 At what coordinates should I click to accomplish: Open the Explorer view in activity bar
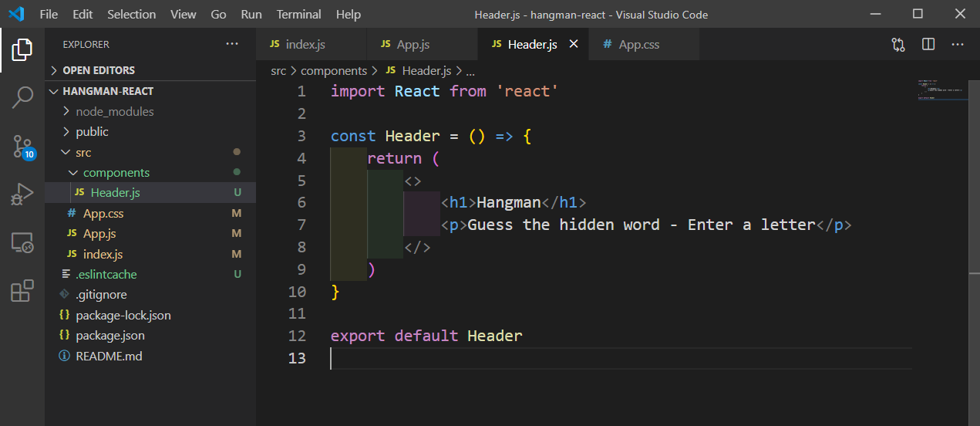[22, 50]
